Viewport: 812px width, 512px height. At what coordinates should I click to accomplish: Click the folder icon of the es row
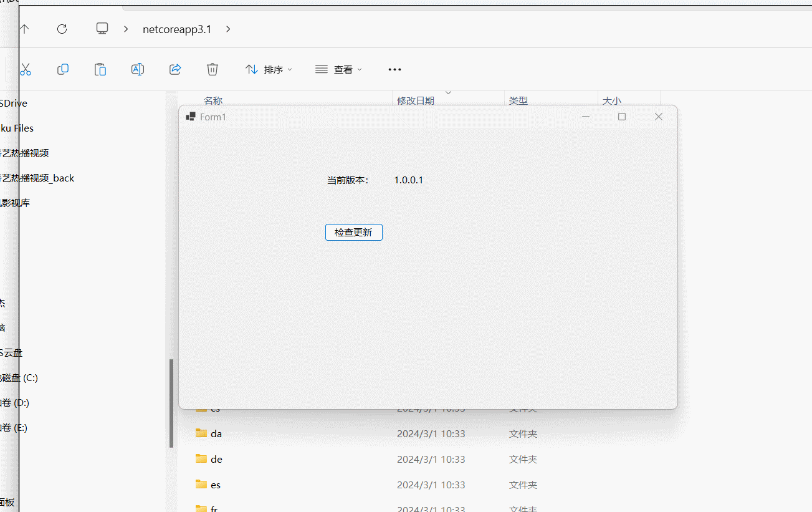point(201,484)
